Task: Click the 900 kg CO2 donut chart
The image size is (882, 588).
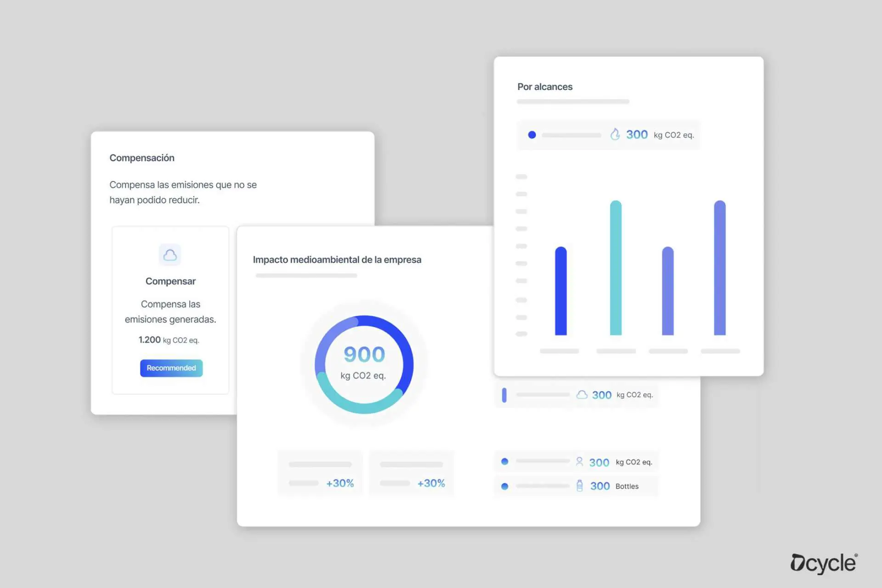Action: 364,364
